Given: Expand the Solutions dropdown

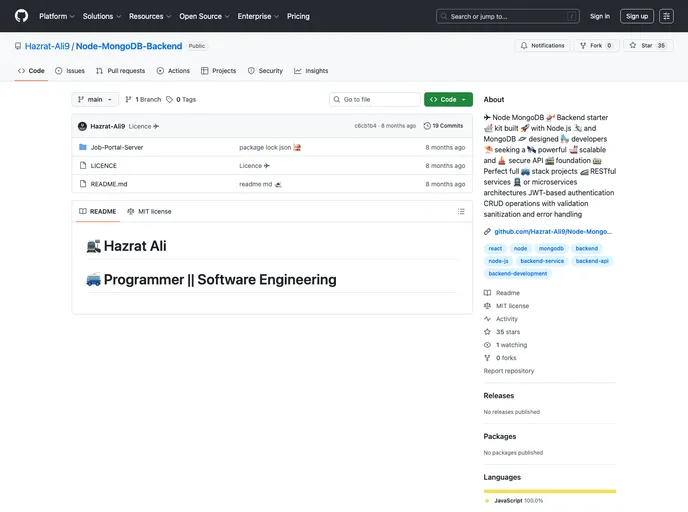Looking at the screenshot, I should coord(102,16).
